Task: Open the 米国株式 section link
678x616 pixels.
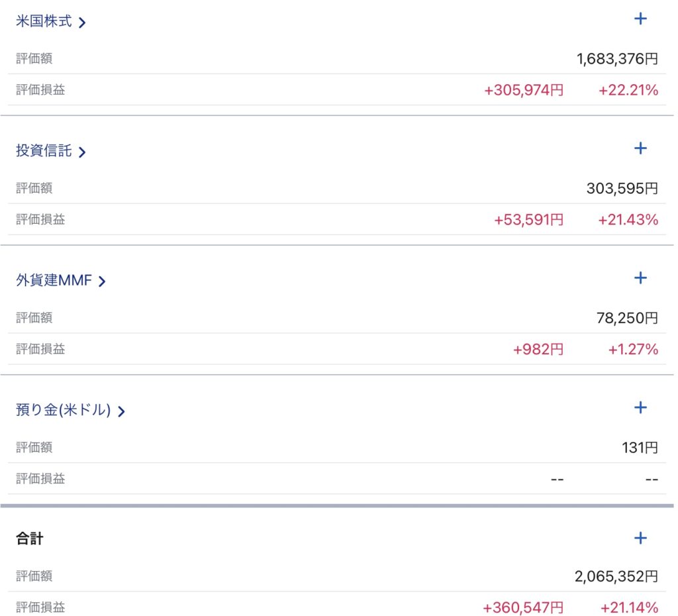Action: click(44, 22)
